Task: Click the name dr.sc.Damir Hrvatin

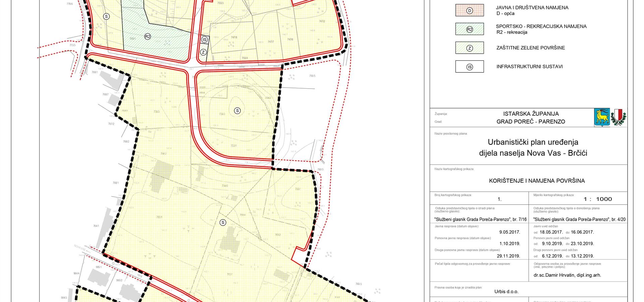Action: tap(567, 275)
